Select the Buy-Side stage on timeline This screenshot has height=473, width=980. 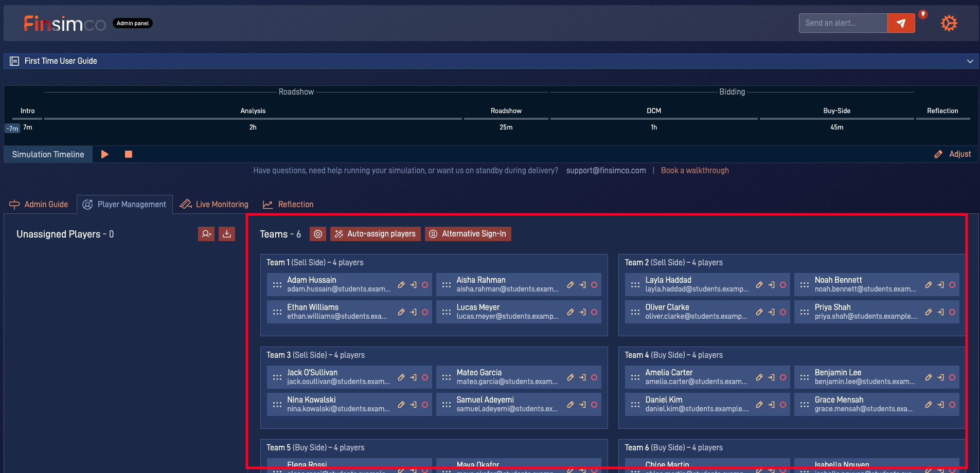click(x=837, y=111)
